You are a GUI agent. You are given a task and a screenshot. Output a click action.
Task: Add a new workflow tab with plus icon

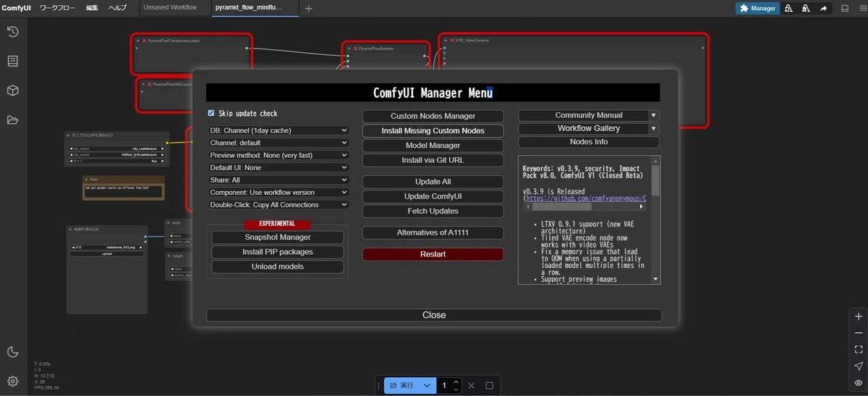point(309,9)
